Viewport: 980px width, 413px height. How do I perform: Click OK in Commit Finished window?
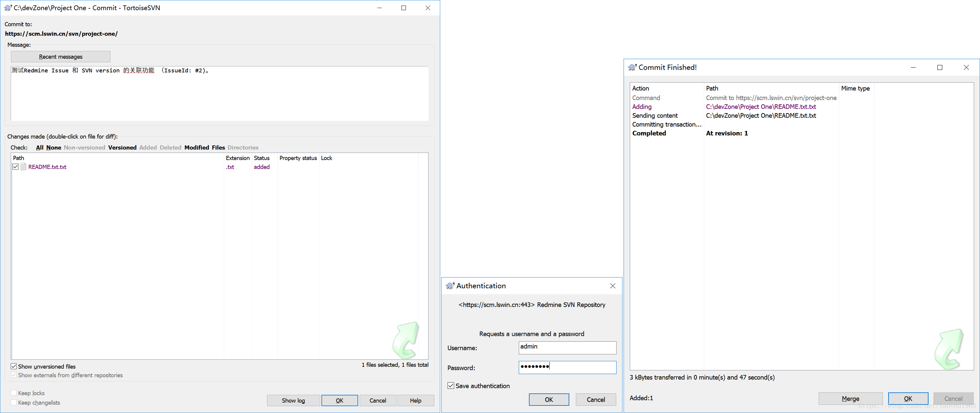(908, 399)
